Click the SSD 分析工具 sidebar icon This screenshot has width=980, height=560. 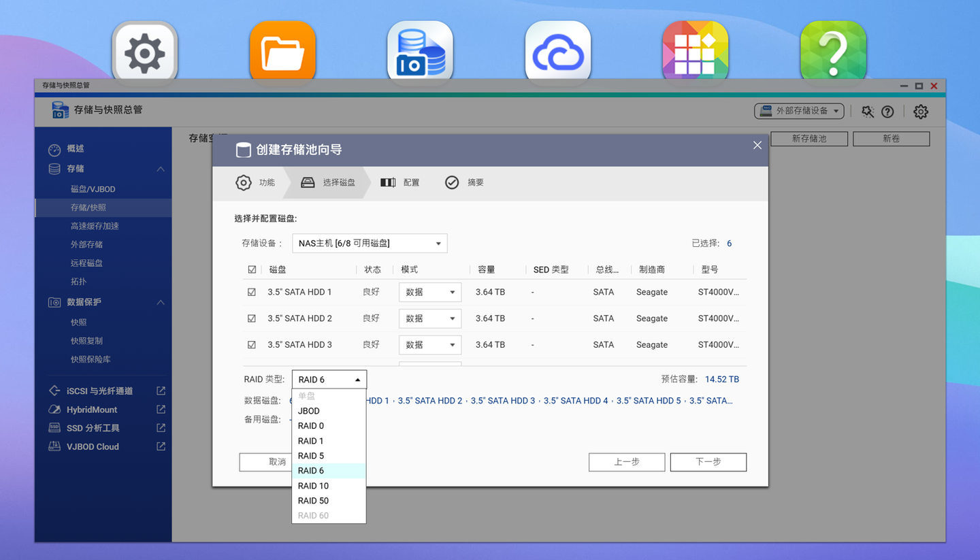coord(54,428)
